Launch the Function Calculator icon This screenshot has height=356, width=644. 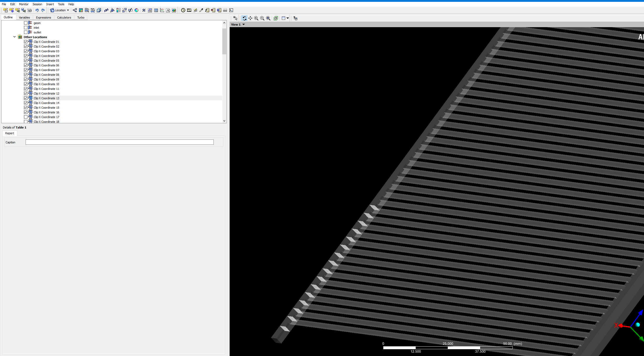207,10
